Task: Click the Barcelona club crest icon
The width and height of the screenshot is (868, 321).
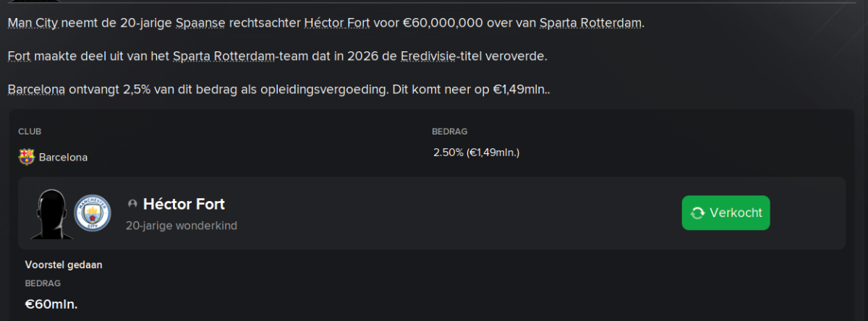Action: point(27,157)
